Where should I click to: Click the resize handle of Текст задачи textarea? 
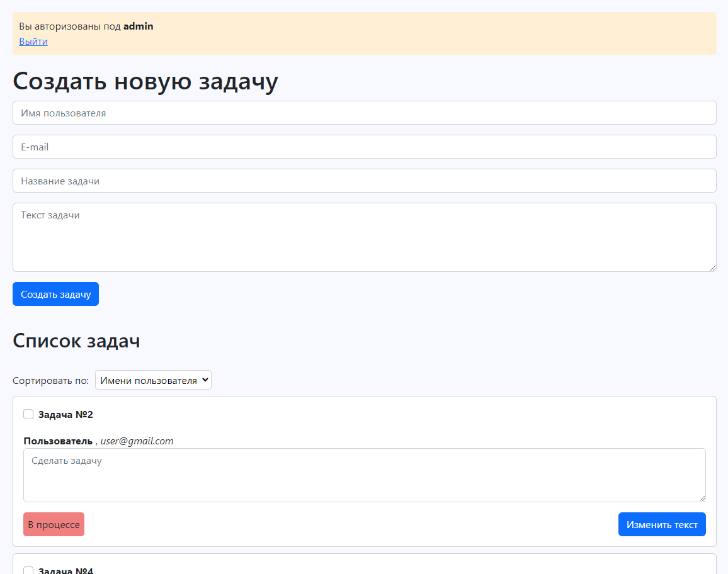(713, 269)
